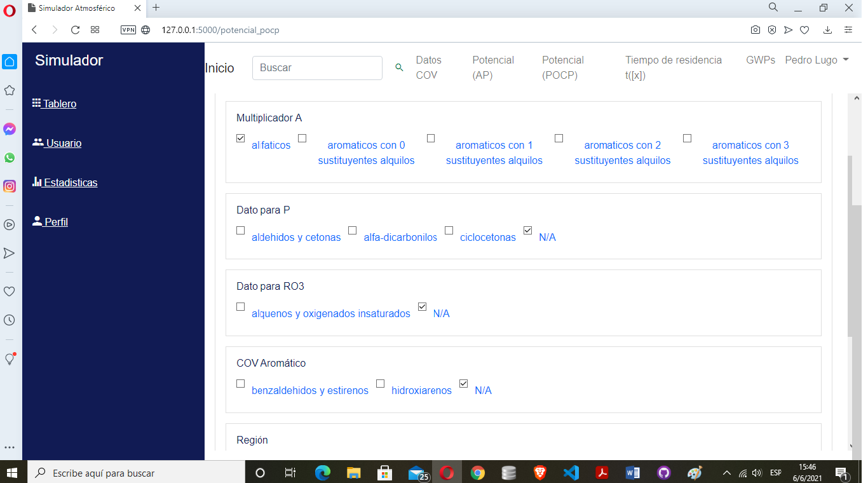
Task: Open Opera sidebar heart pinboards icon
Action: tap(10, 291)
